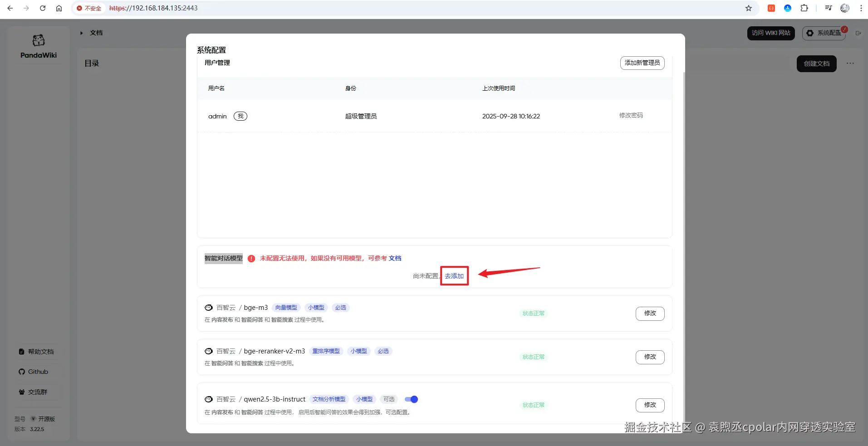868x446 pixels.
Task: Click the 创建文档 button
Action: coord(817,64)
